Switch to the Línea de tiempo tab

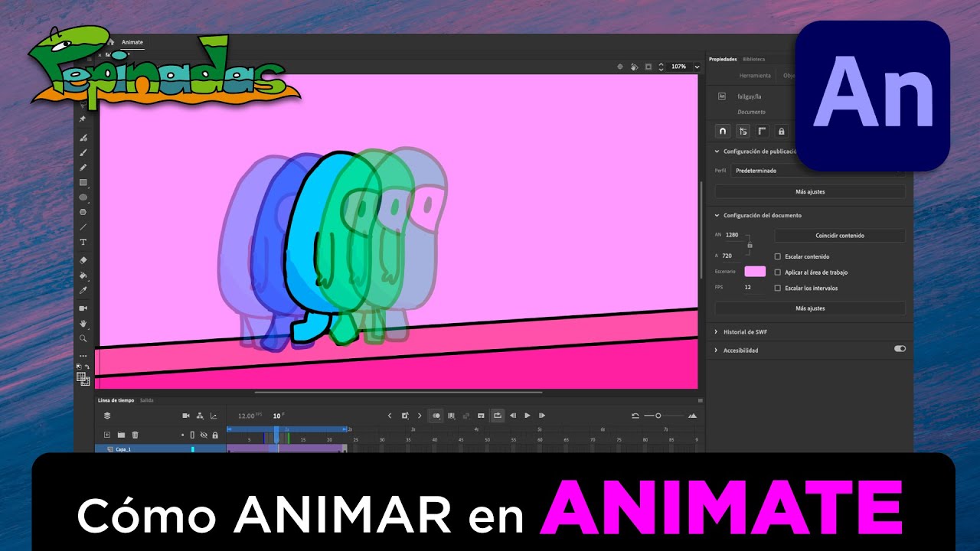[116, 400]
